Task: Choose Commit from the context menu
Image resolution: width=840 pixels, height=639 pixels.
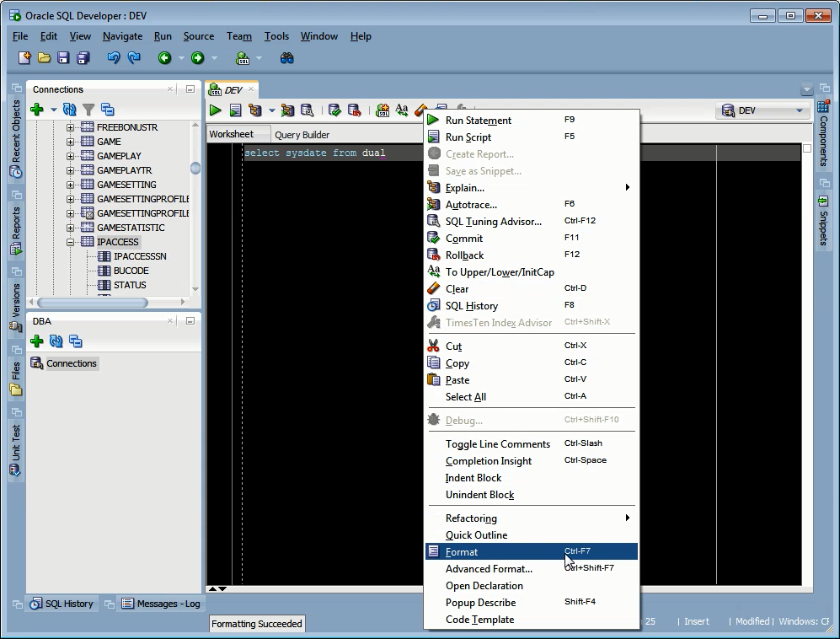Action: point(532,238)
